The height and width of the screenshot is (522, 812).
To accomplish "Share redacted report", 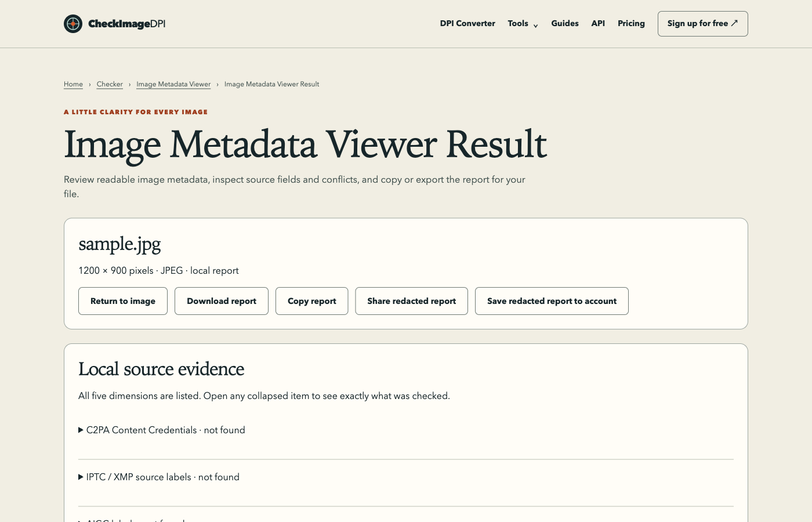I will (412, 301).
